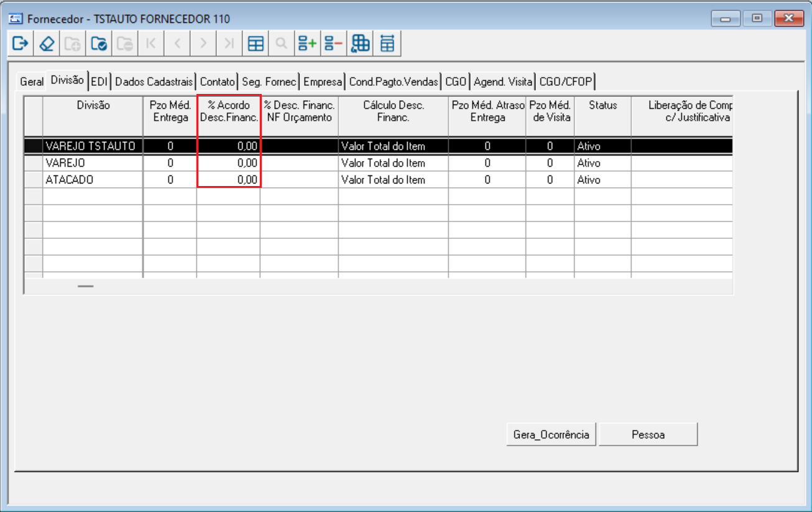Click the add row icon with green plus

pyautogui.click(x=308, y=44)
